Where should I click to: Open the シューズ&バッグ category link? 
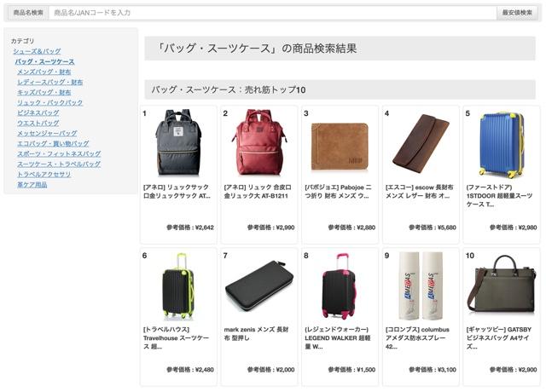(37, 51)
